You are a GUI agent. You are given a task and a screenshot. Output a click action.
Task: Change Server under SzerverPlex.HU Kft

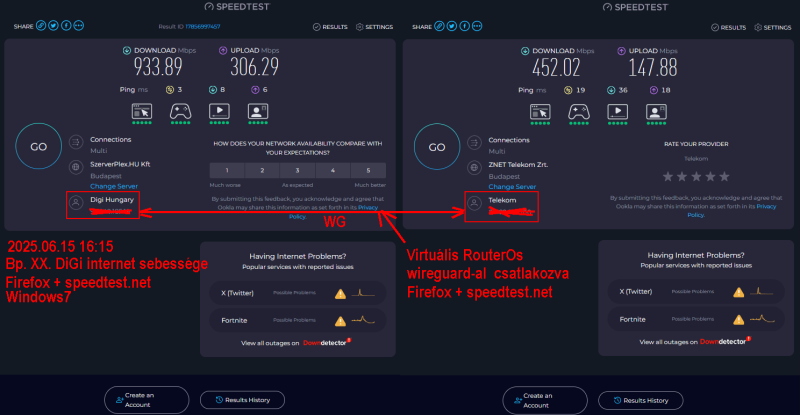click(114, 186)
